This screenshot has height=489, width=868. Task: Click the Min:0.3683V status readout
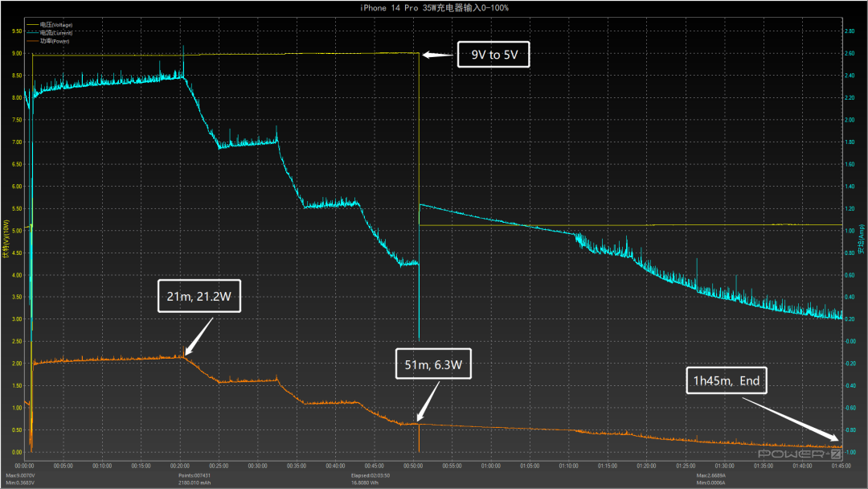click(x=20, y=483)
